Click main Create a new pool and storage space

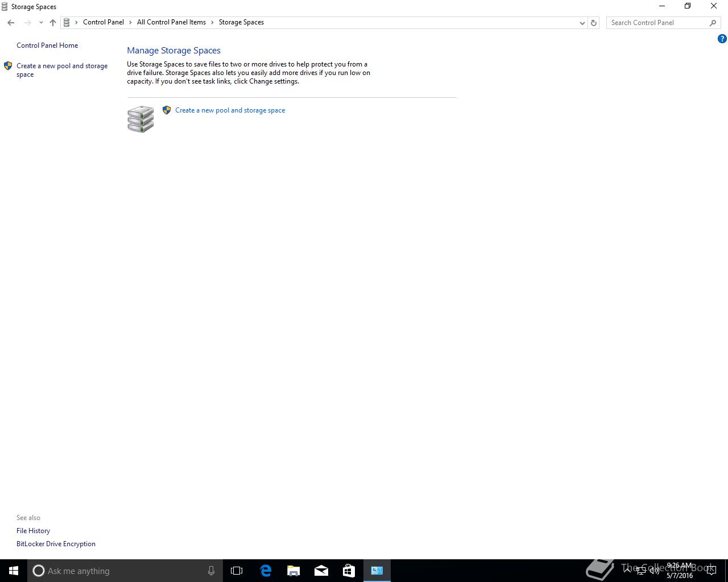point(230,110)
